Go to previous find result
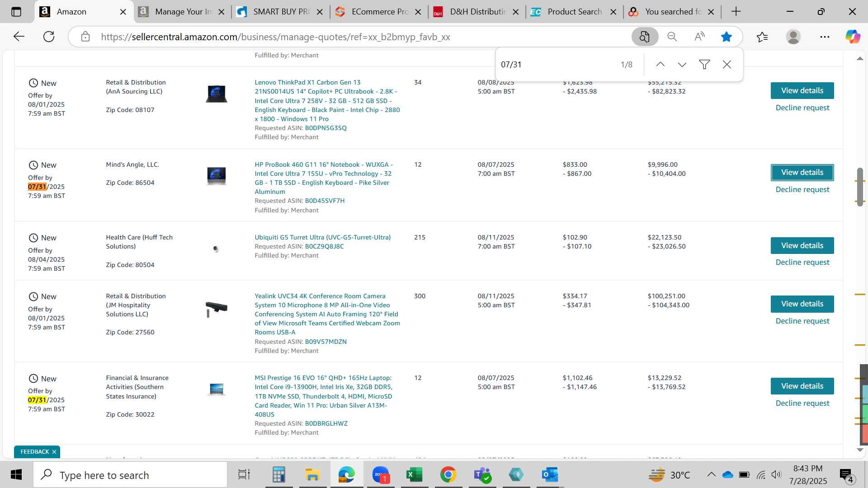 (660, 65)
